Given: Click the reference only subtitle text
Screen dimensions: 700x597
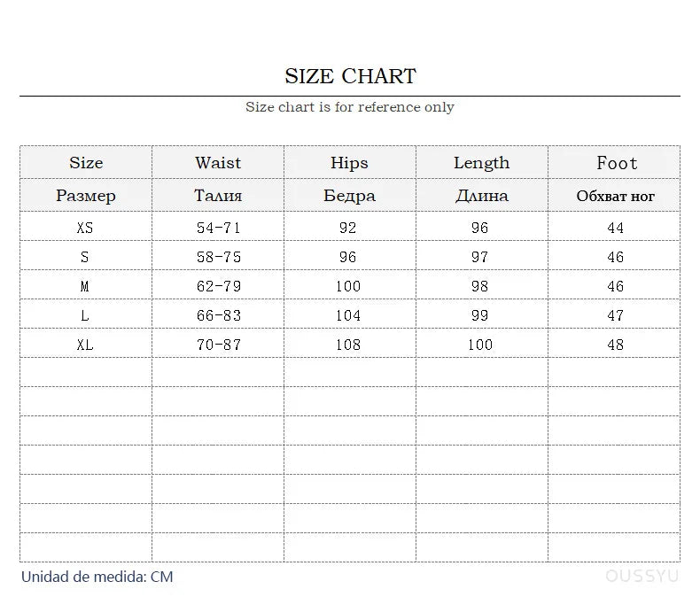Looking at the screenshot, I should click(349, 107).
